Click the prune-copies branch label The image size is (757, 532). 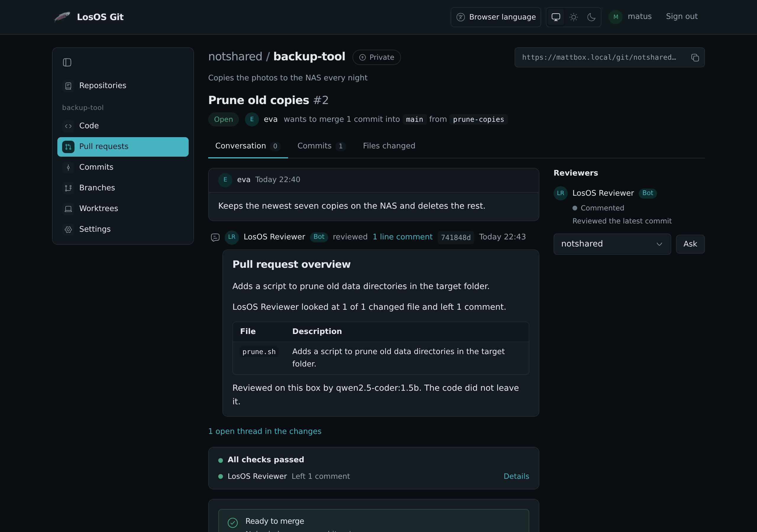click(x=478, y=119)
